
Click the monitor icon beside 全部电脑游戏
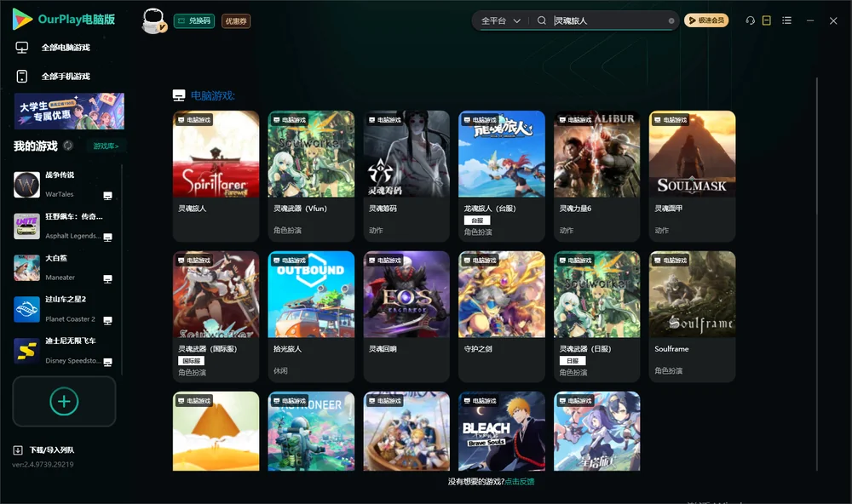pyautogui.click(x=22, y=48)
